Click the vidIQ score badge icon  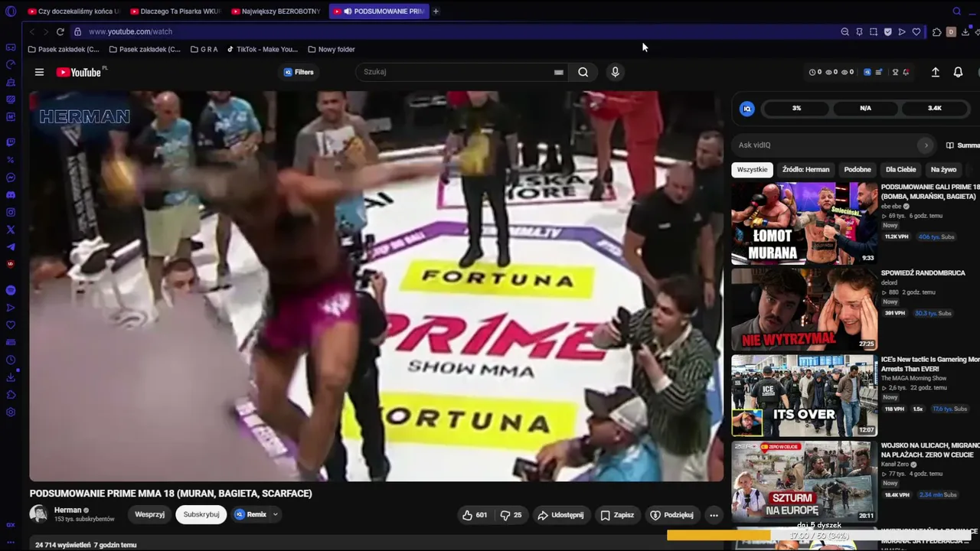pyautogui.click(x=747, y=109)
